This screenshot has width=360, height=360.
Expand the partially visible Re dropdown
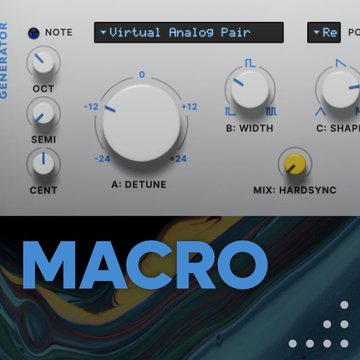click(324, 32)
